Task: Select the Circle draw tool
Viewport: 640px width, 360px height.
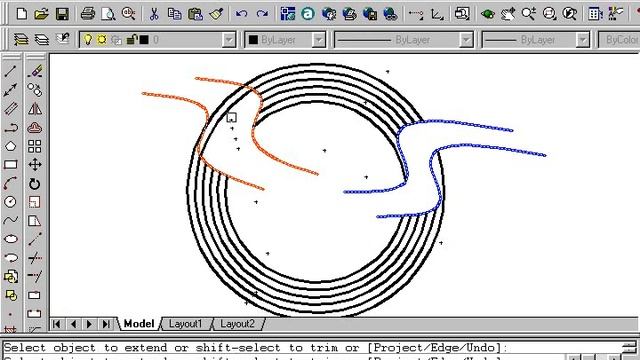Action: click(11, 202)
